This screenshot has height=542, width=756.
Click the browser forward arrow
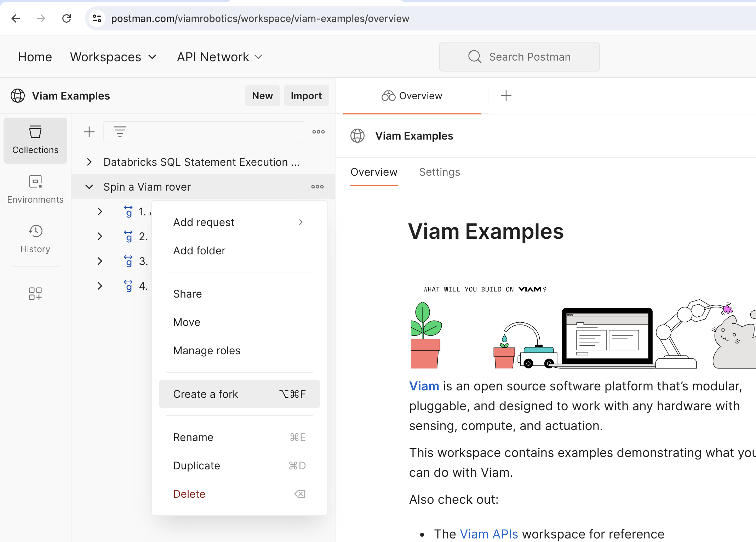(x=41, y=18)
